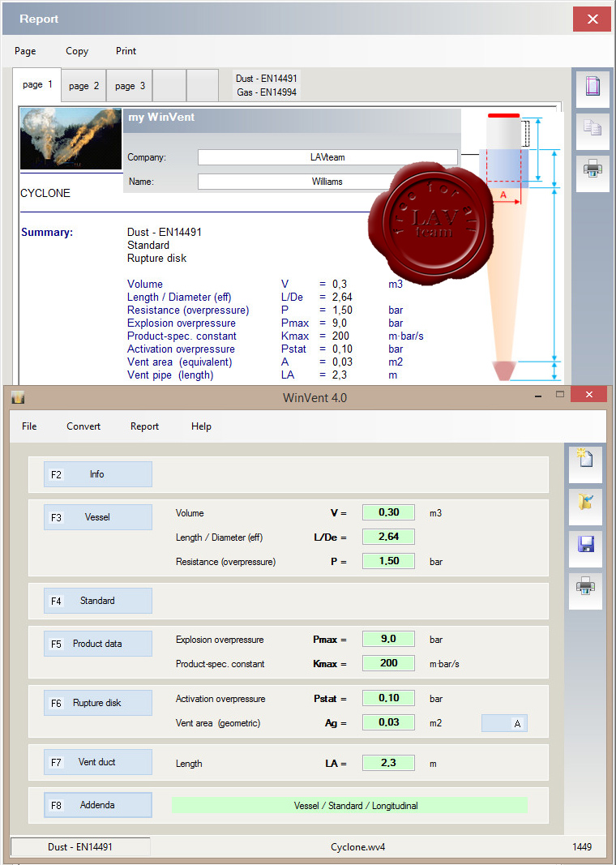Click the F6 Rupture disk button
This screenshot has height=865, width=616.
97,703
